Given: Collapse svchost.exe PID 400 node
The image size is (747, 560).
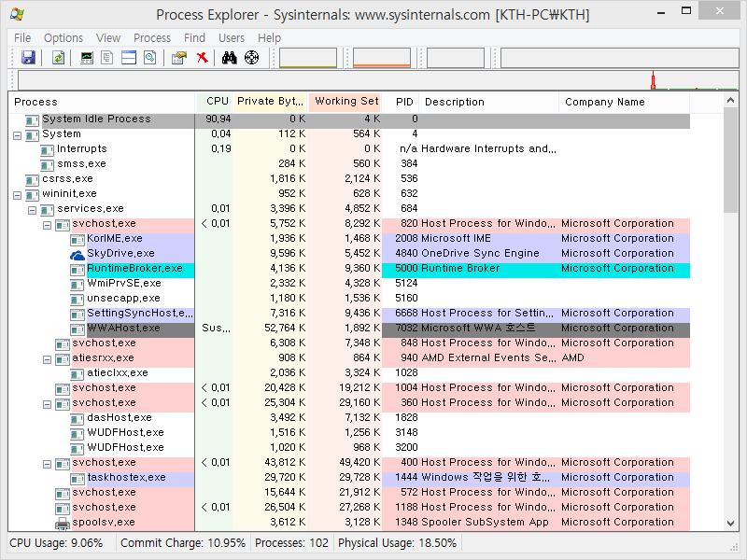Looking at the screenshot, I should (x=48, y=464).
